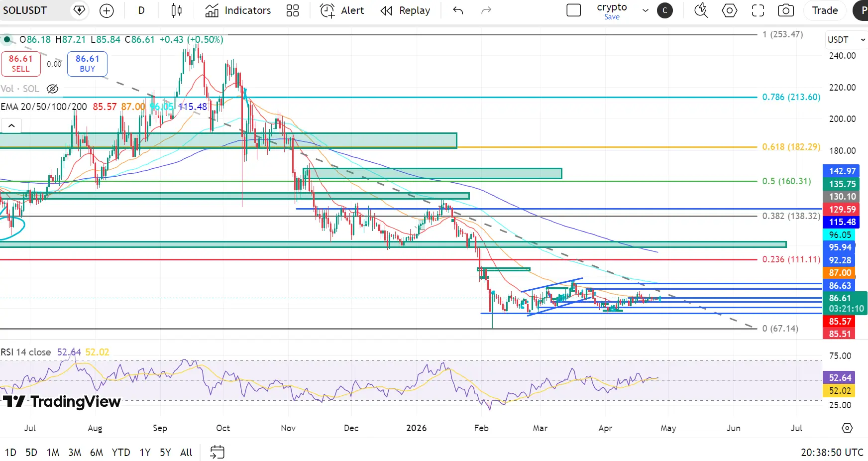Expand the layout dropdown arrow beside crypto
The image size is (868, 461).
646,10
